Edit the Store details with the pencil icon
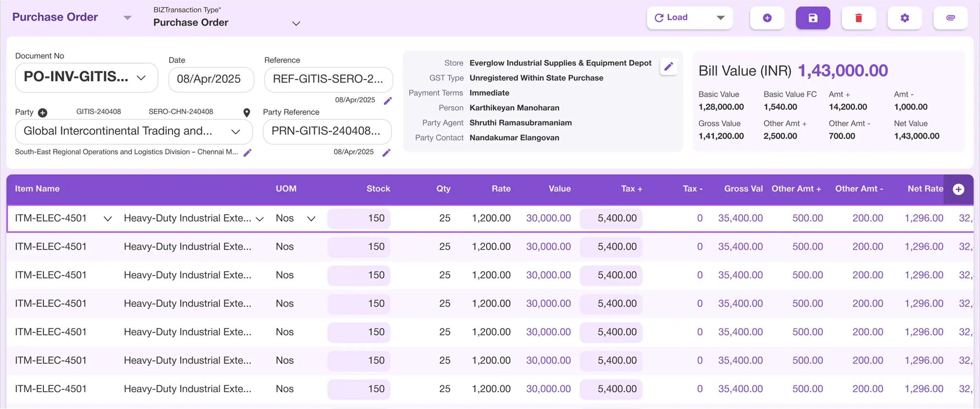Viewport: 980px width, 409px height. point(668,66)
